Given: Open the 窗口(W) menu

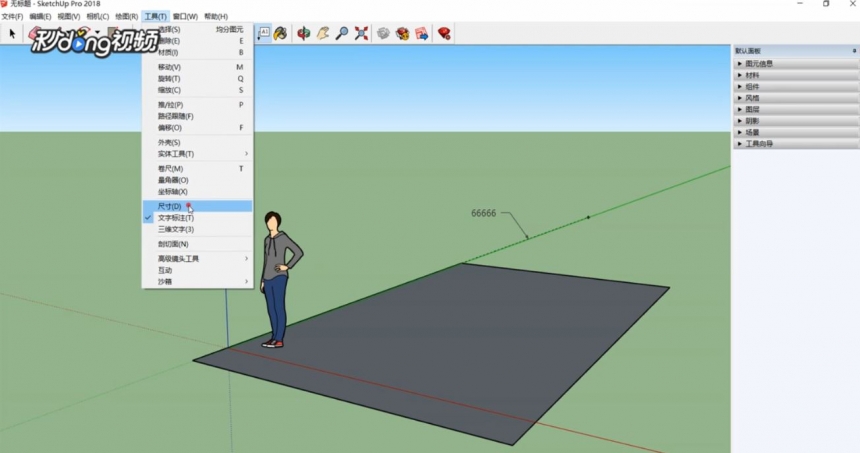Looking at the screenshot, I should click(185, 17).
